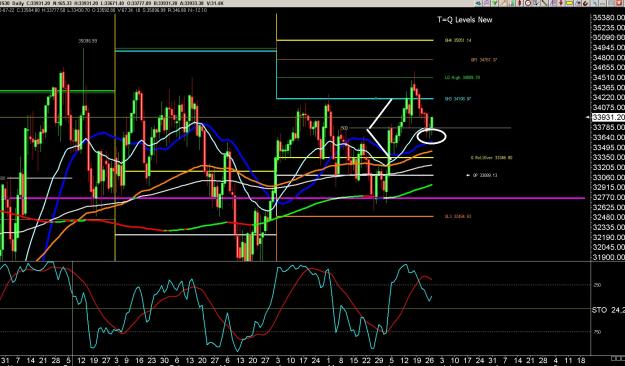Select the yellow rectangle drawing tool
Viewport: 625px width, 366px height.
click(x=569, y=3)
